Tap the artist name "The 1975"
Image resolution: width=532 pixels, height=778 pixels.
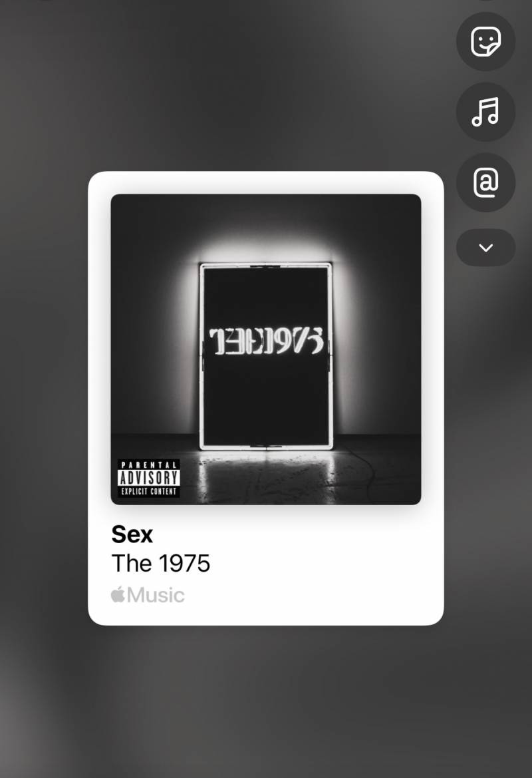pyautogui.click(x=161, y=564)
